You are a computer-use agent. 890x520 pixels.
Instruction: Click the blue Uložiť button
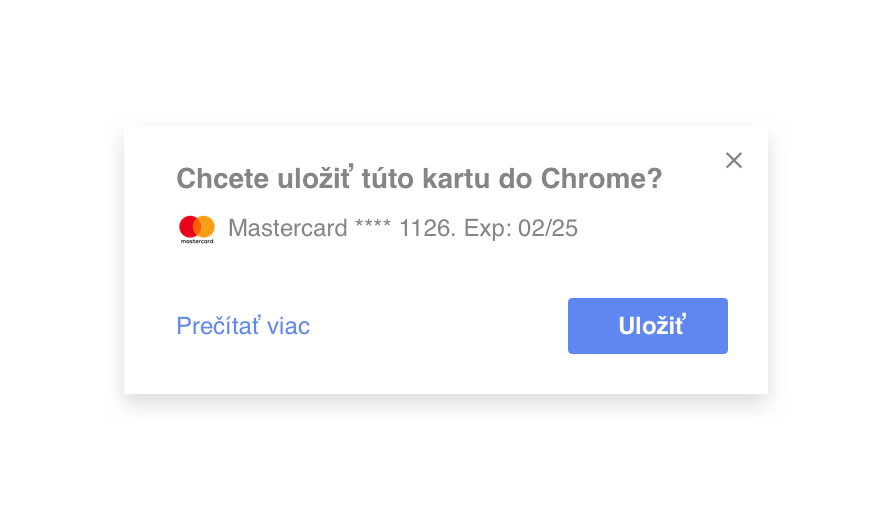tap(648, 326)
